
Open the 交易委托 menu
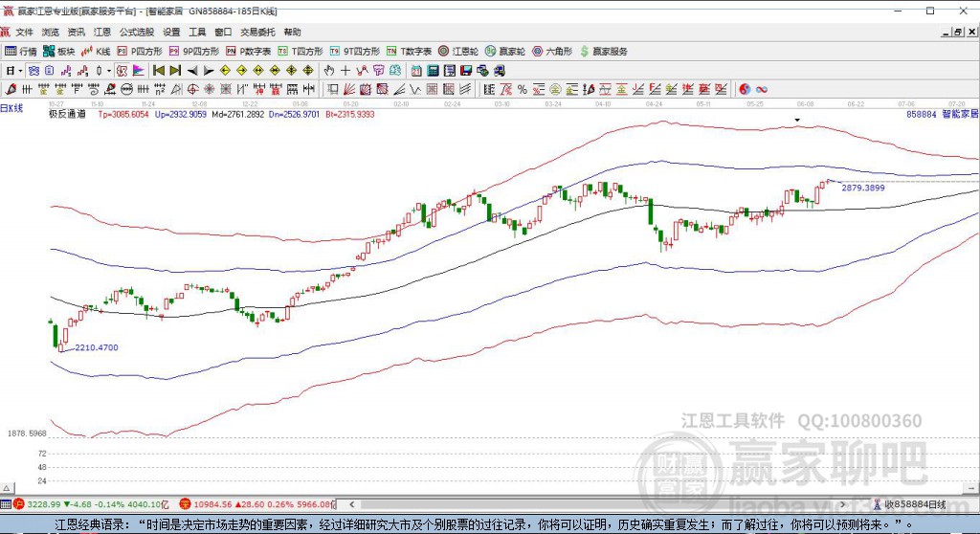[x=257, y=32]
